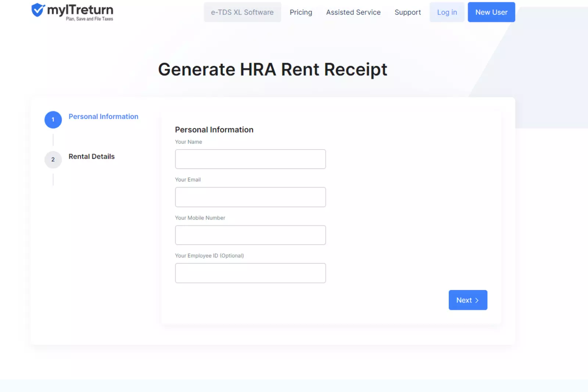Select step 1 circle icon

(53, 120)
